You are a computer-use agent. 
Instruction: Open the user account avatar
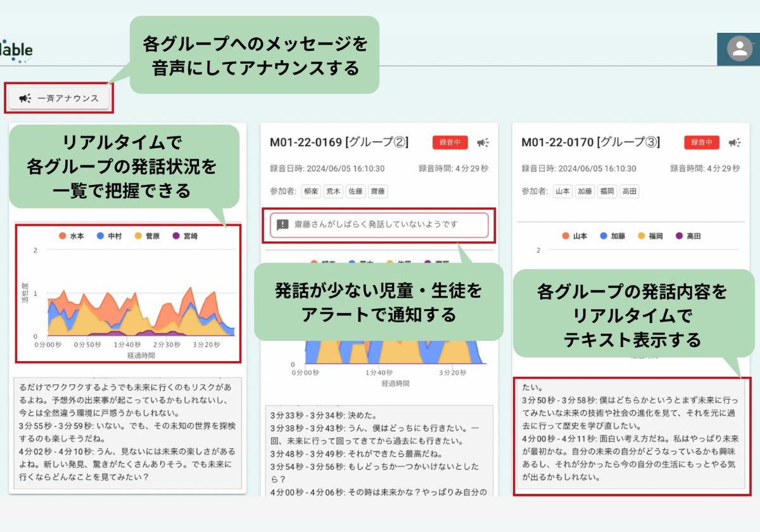click(x=739, y=49)
